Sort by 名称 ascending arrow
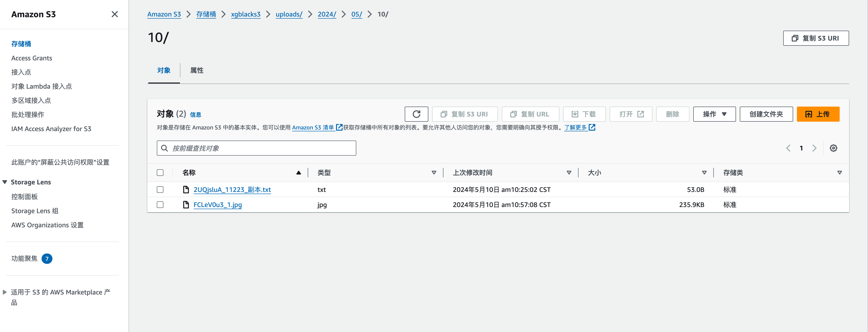The height and width of the screenshot is (332, 868). pos(298,173)
